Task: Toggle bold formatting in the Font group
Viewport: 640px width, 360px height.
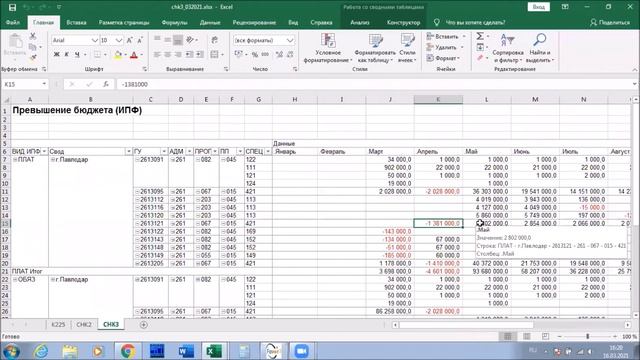Action: [x=57, y=54]
